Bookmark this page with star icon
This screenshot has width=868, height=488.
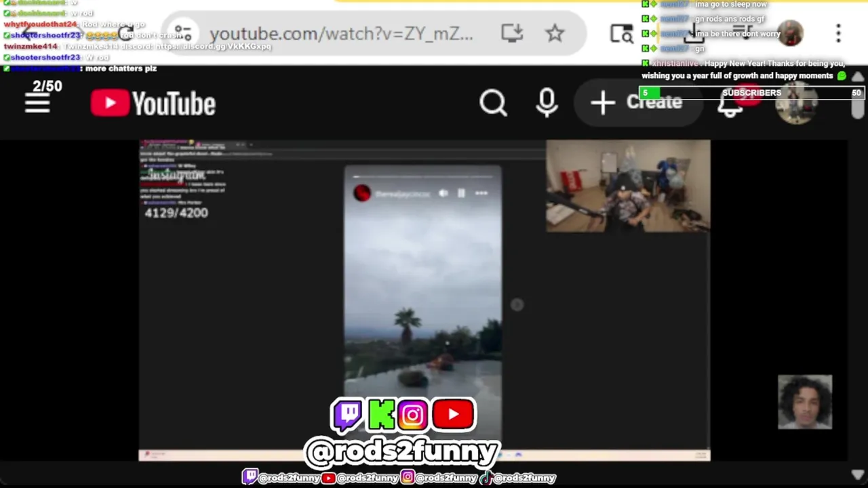555,33
